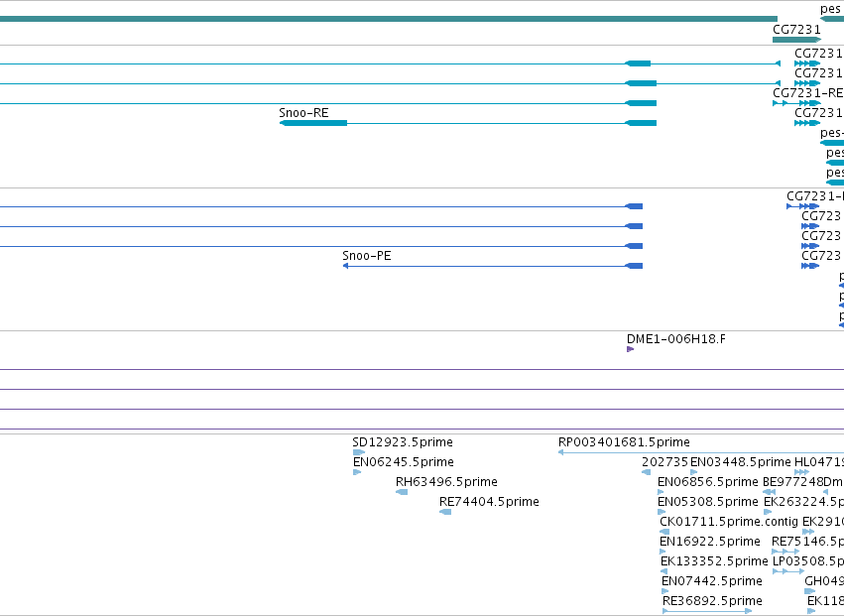Click the CG7231-RE transcript label
The image size is (844, 616).
coord(808,93)
